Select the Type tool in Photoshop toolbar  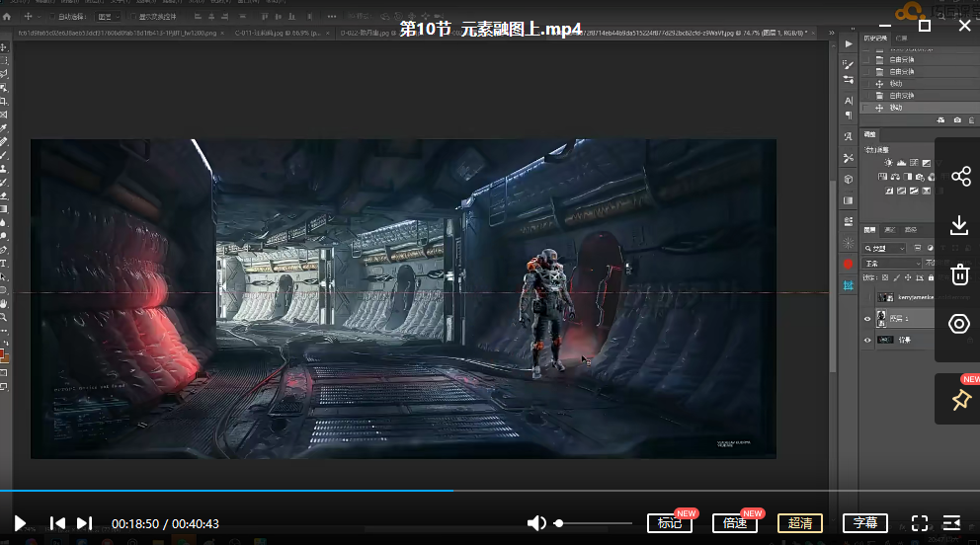(5, 264)
